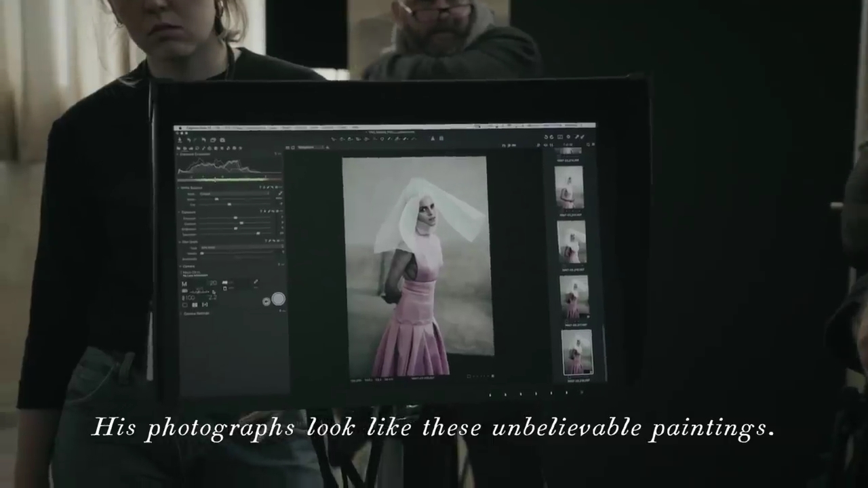Click the Exposure slider handle
The width and height of the screenshot is (868, 488).
tap(235, 218)
